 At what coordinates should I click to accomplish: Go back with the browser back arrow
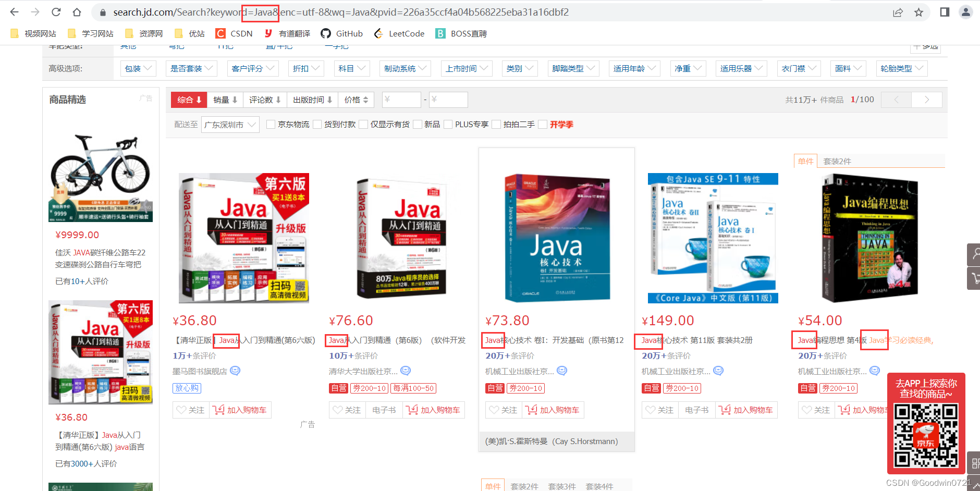(15, 12)
